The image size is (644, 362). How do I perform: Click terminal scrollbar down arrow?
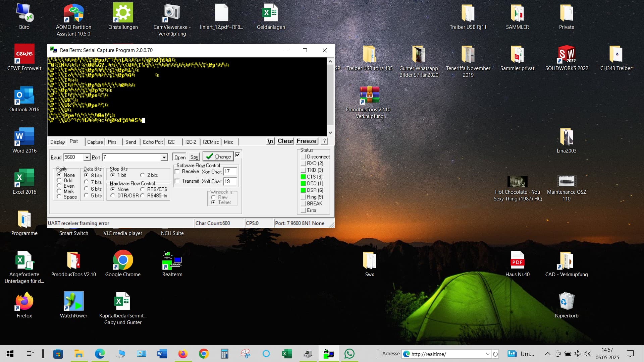330,133
